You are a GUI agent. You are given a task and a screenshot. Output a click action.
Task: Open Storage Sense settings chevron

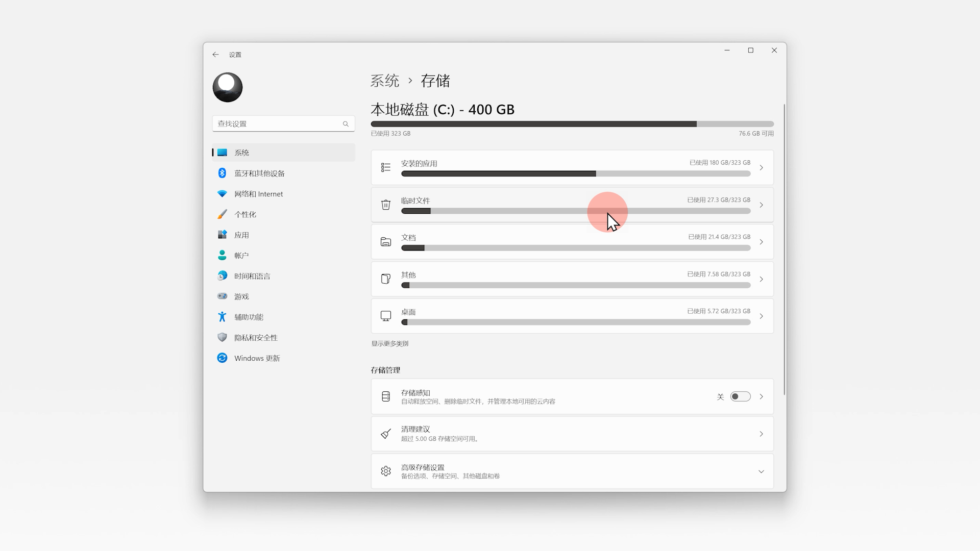click(761, 396)
